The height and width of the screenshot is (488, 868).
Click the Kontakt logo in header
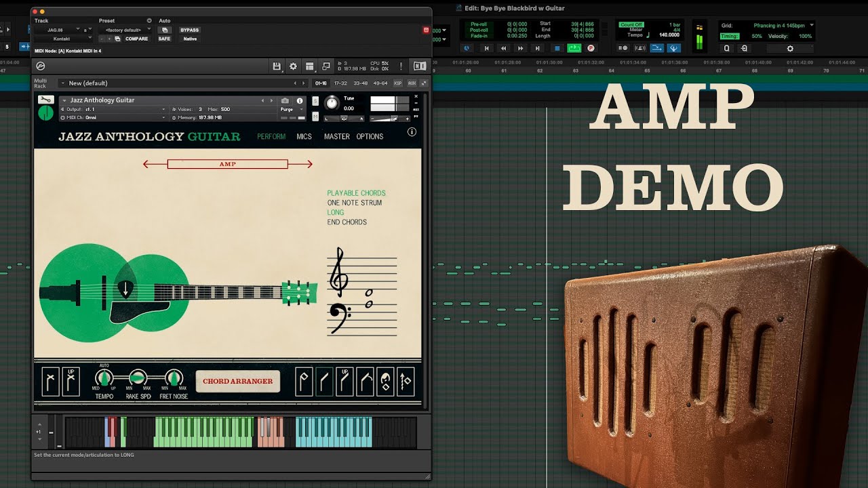(x=40, y=66)
